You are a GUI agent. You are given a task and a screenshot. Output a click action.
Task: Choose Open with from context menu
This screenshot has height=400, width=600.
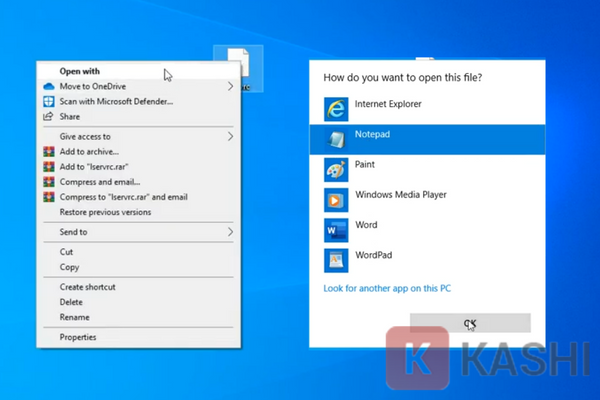(80, 71)
